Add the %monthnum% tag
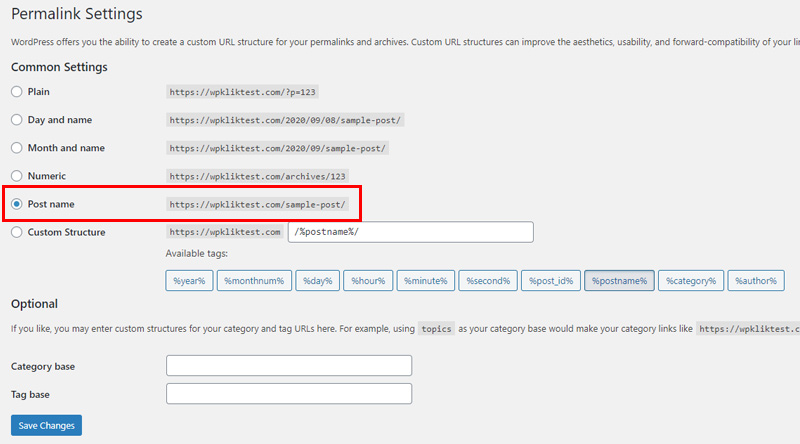Image resolution: width=800 pixels, height=444 pixels. [254, 281]
